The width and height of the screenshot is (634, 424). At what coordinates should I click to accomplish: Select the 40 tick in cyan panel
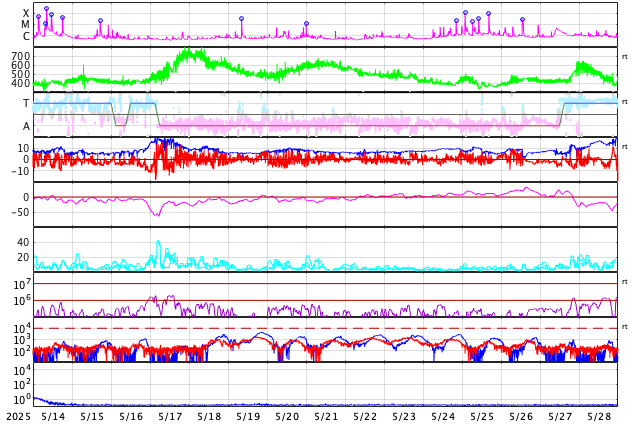(x=23, y=243)
